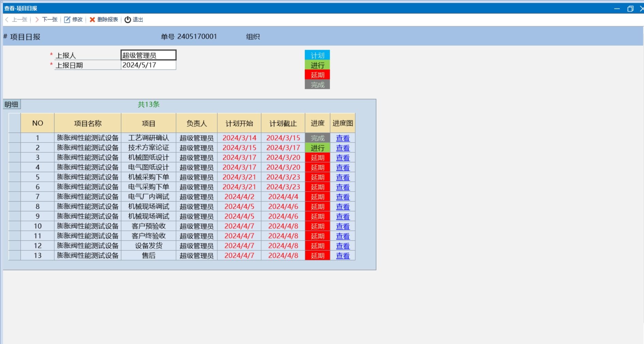Open 查看 link for row 13 售后
This screenshot has height=344, width=644.
tap(343, 256)
